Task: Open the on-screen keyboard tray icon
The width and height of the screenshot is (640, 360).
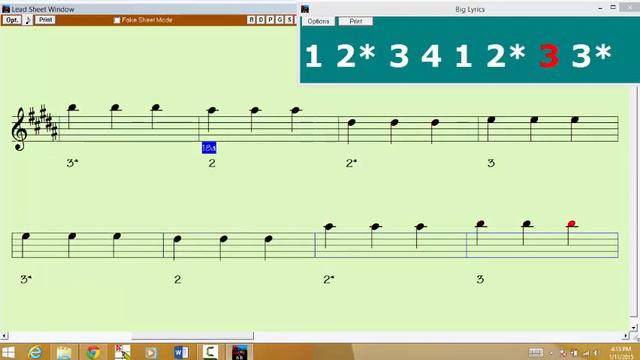Action: coord(536,352)
